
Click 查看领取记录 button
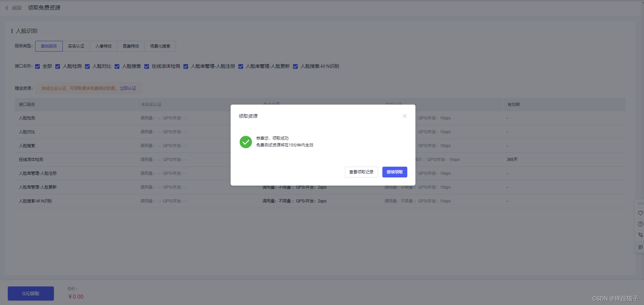coord(361,172)
